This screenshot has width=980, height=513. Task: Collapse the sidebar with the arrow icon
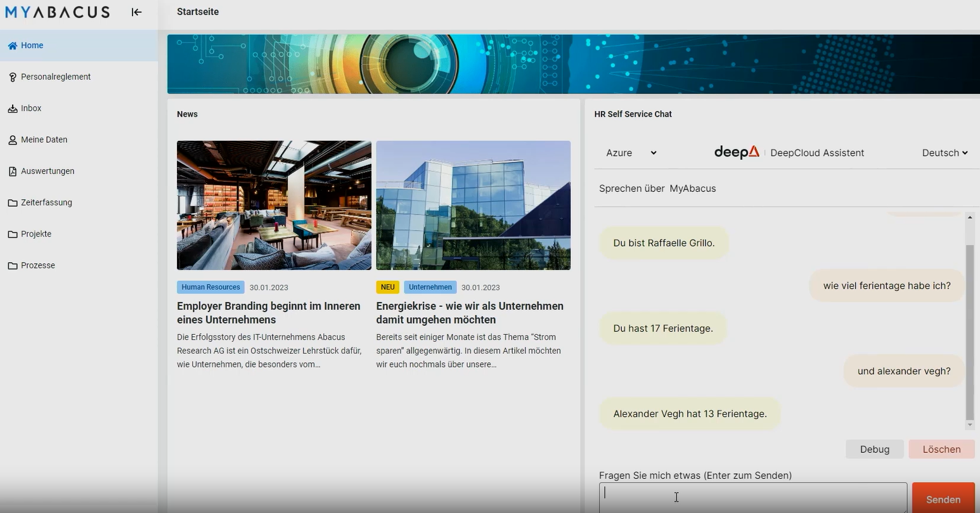tap(136, 11)
